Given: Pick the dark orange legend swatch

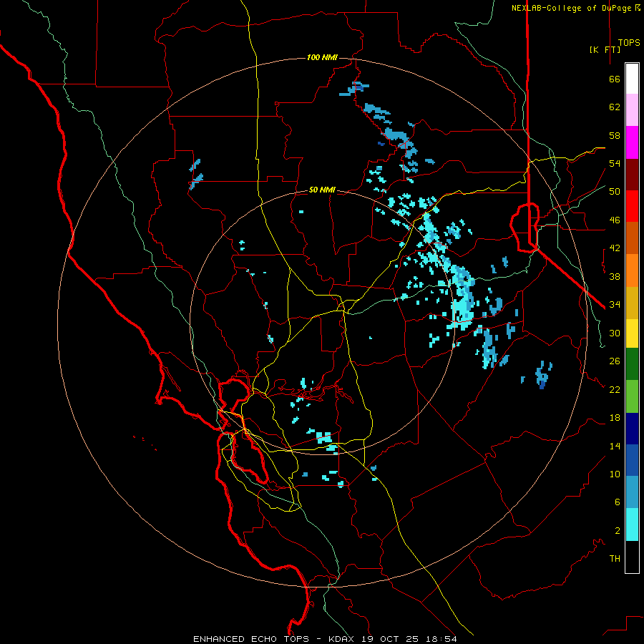Looking at the screenshot, I should coord(632,238).
